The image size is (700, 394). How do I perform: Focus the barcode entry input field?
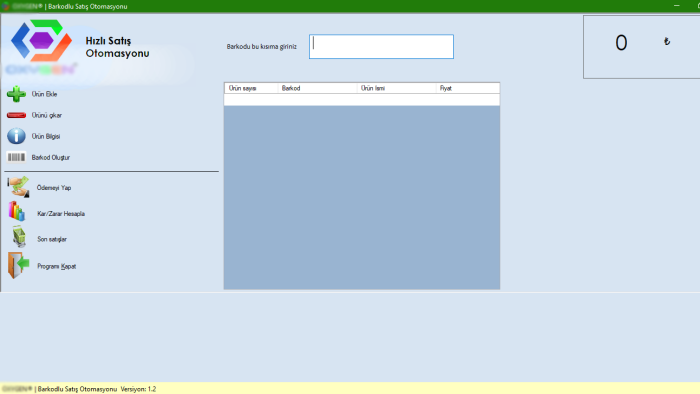(x=381, y=46)
